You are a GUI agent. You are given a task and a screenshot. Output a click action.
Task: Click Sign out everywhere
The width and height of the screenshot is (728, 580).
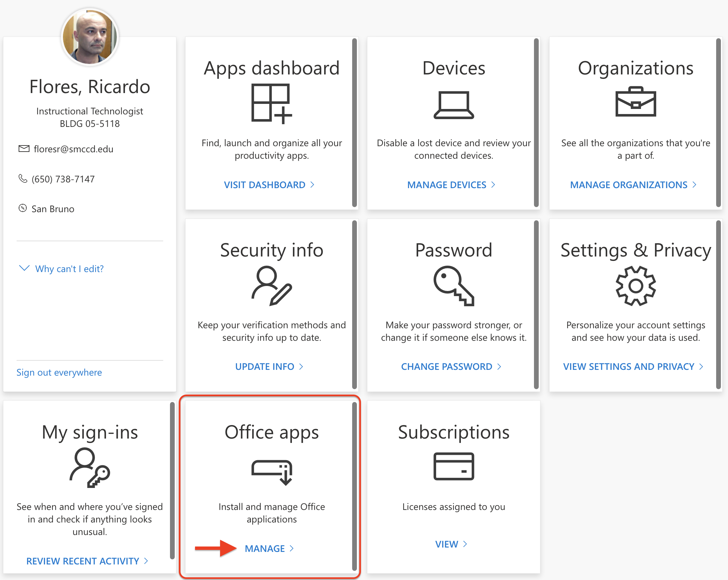click(x=59, y=372)
